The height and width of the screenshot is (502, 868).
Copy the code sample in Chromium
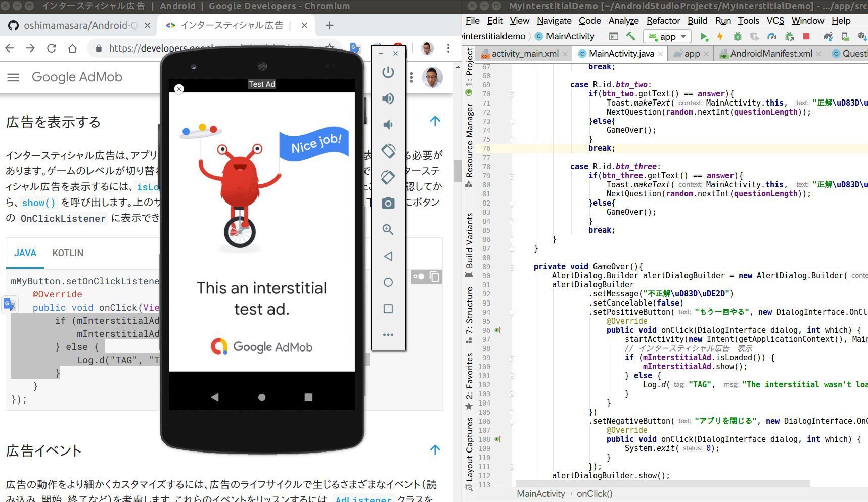434,276
